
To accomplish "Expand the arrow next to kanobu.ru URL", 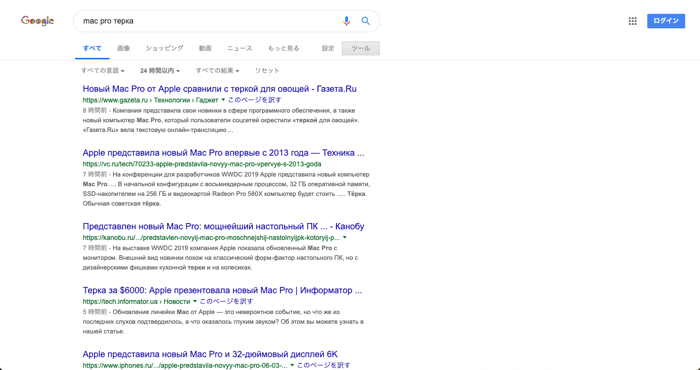I will 344,237.
